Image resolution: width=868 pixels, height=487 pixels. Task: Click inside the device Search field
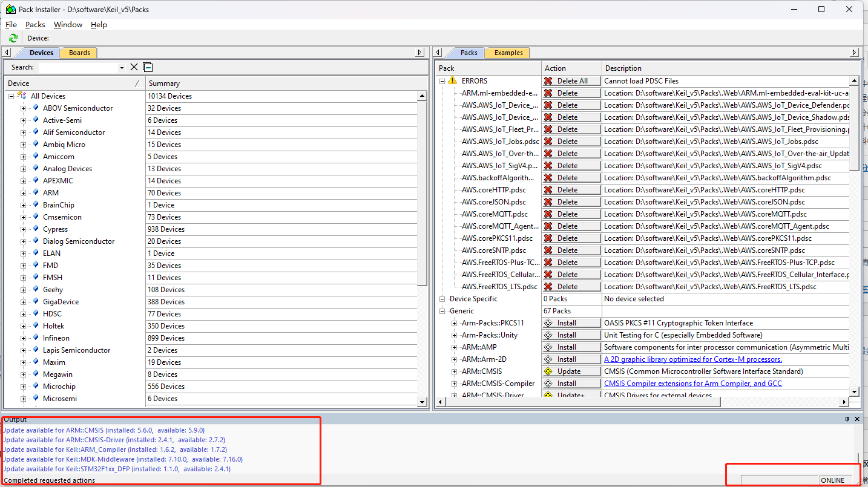[77, 67]
